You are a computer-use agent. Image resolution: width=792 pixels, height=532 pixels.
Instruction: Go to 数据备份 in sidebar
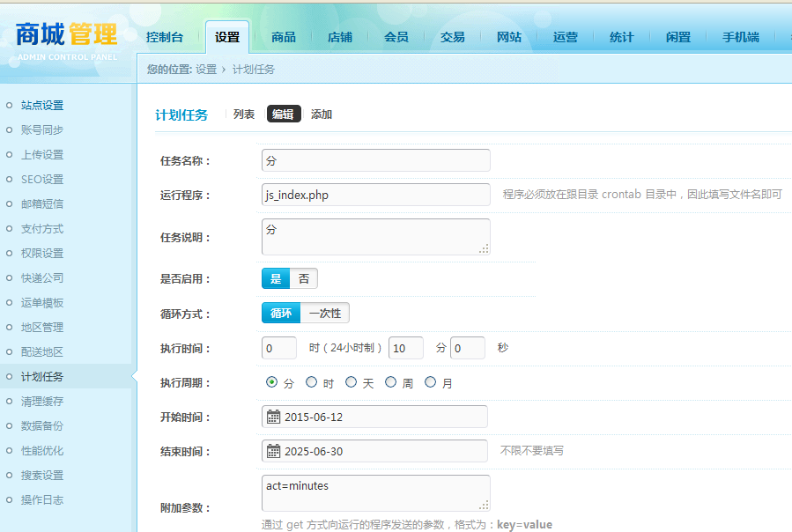[x=42, y=426]
